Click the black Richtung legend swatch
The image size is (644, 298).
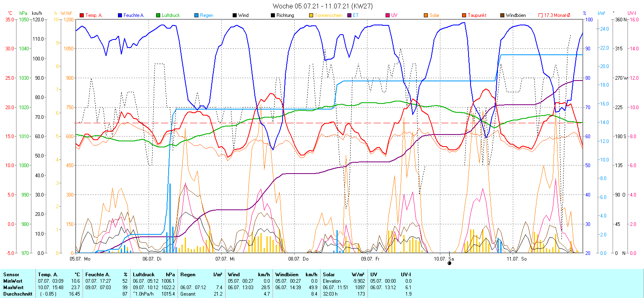click(273, 15)
